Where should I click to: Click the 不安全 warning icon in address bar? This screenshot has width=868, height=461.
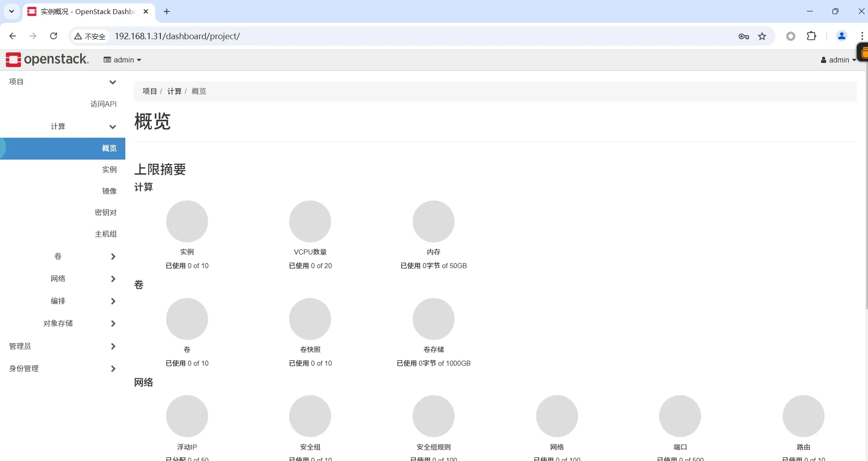pos(78,36)
